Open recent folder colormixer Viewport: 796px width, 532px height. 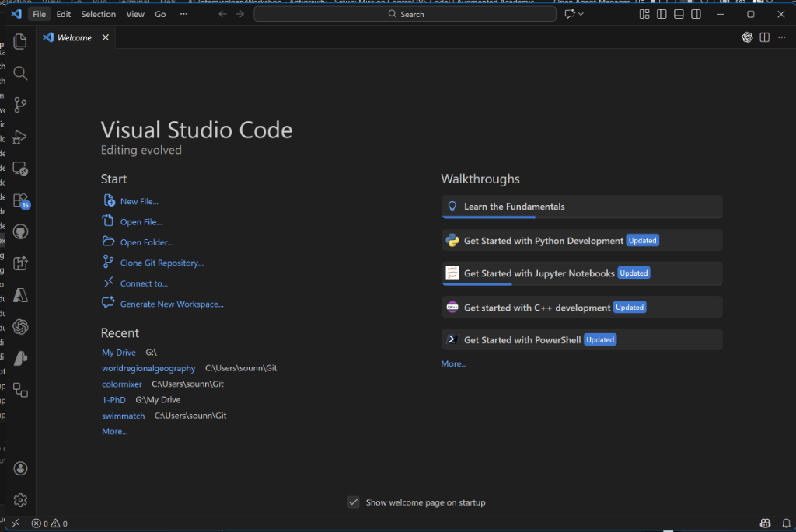pos(122,384)
